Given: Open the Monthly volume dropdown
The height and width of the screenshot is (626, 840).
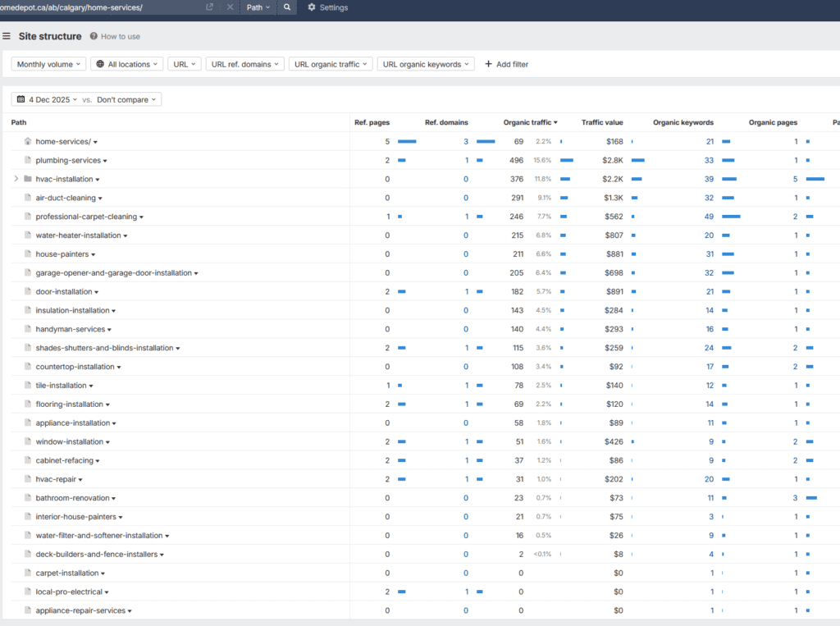Looking at the screenshot, I should 48,64.
